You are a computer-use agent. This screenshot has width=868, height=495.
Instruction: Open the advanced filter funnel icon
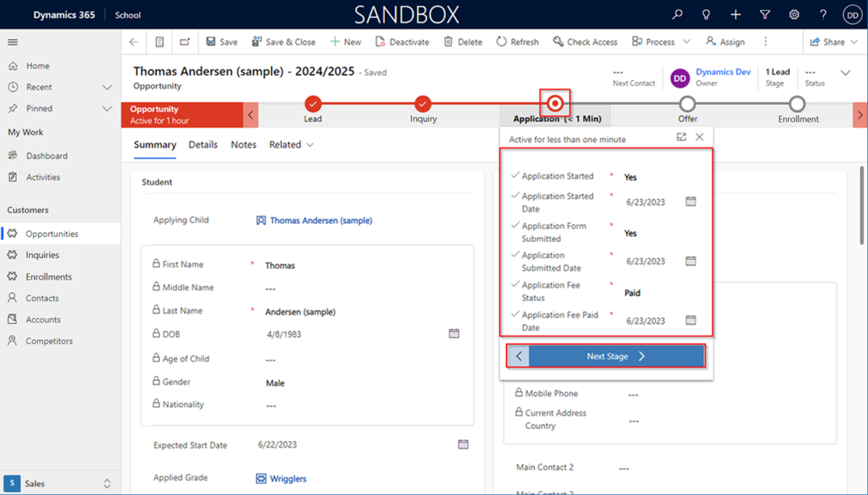click(x=765, y=14)
